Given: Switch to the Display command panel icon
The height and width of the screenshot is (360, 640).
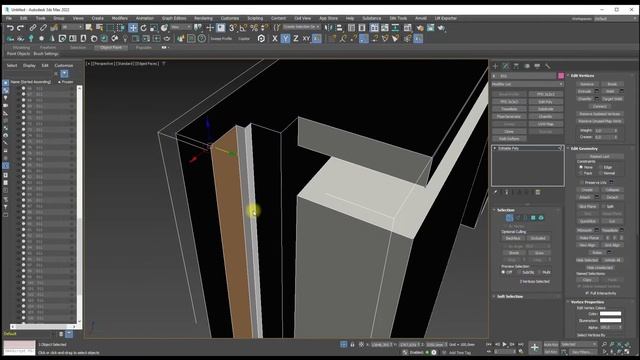Looking at the screenshot, I should [537, 66].
